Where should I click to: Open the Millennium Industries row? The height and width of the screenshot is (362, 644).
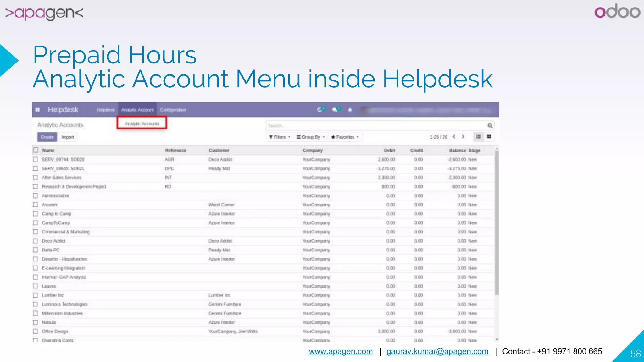[x=264, y=313]
